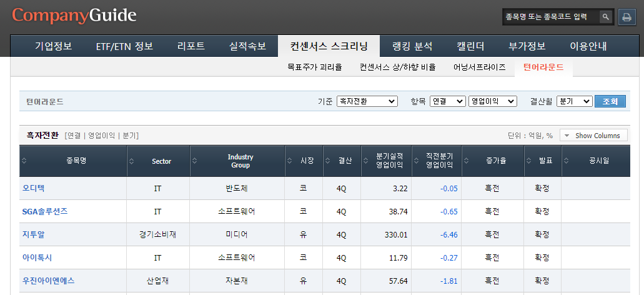The height and width of the screenshot is (295, 644).
Task: Sort by 공시일 column arrows
Action: 567,161
